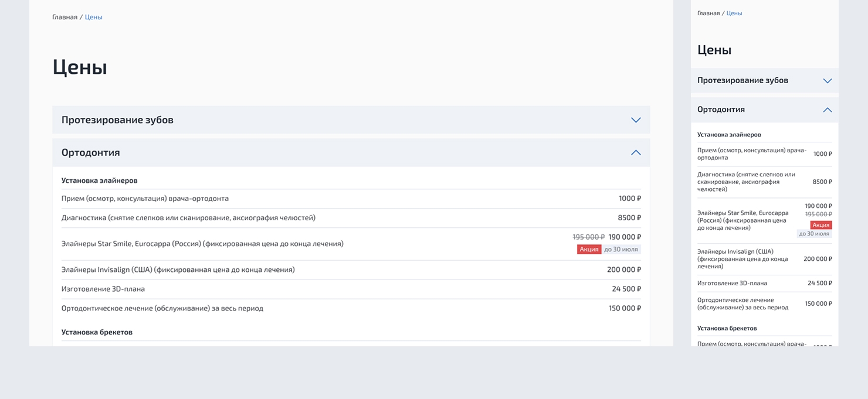Click crossed-out 195 000 ₽ price in desktop view
Screen dimensions: 868x399
point(588,237)
